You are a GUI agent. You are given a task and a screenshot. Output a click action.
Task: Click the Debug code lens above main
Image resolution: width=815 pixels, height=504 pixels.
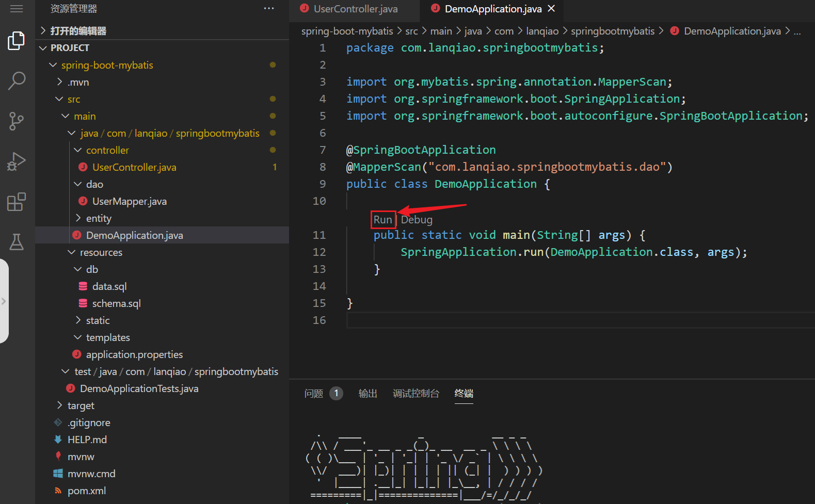point(417,220)
